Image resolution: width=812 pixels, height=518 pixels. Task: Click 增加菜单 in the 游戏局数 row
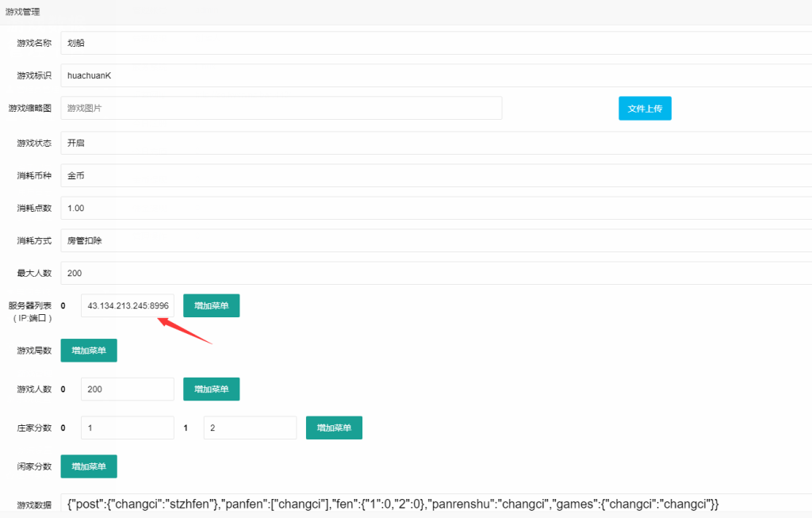click(x=89, y=350)
